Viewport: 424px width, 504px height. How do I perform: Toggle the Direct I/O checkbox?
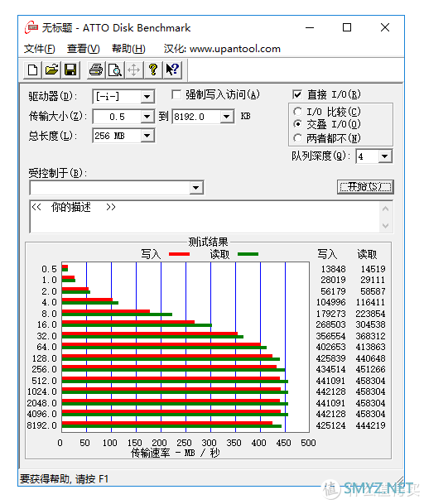[297, 94]
